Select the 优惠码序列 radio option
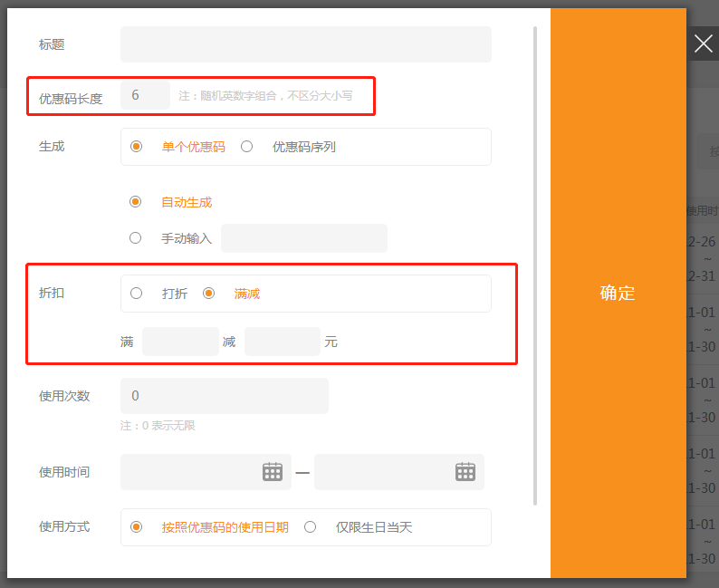Viewport: 719px width, 588px height. point(246,147)
